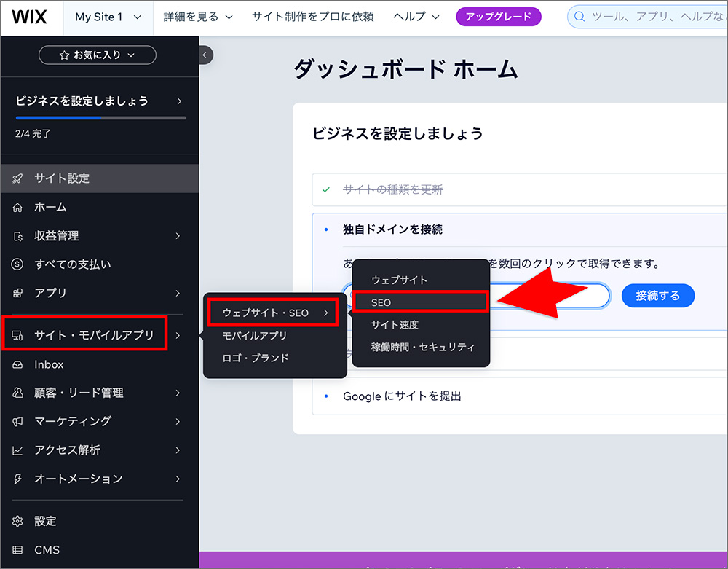
Task: Expand the アクセス解析 chevron arrow
Action: (178, 450)
